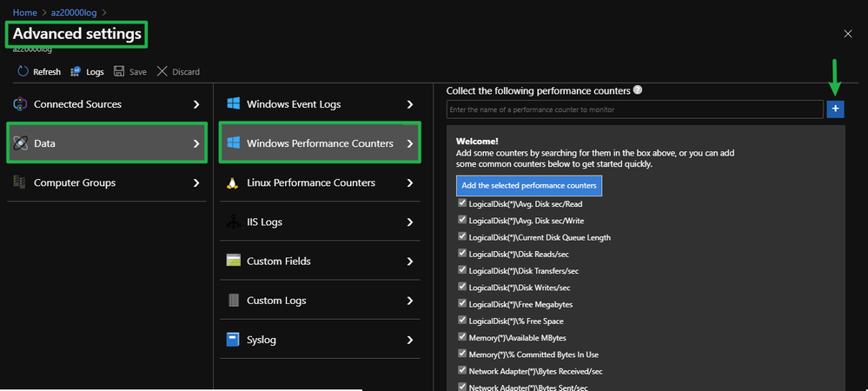The width and height of the screenshot is (868, 391).
Task: Open Syslog section
Action: [x=320, y=340]
